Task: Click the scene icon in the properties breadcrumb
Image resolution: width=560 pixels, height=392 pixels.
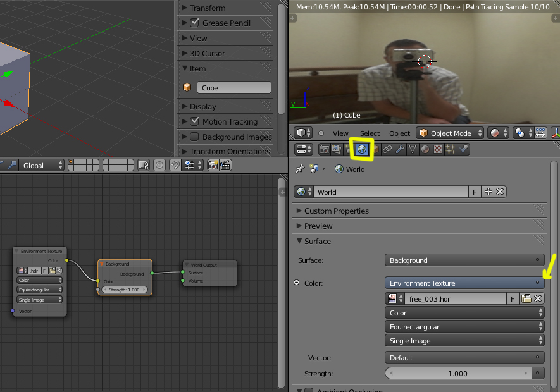Action: [x=314, y=169]
